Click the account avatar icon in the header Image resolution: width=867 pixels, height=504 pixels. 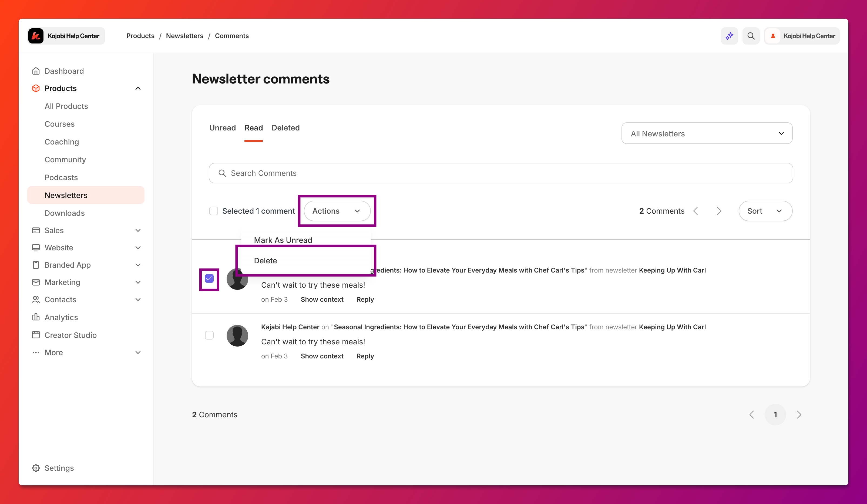pyautogui.click(x=773, y=36)
